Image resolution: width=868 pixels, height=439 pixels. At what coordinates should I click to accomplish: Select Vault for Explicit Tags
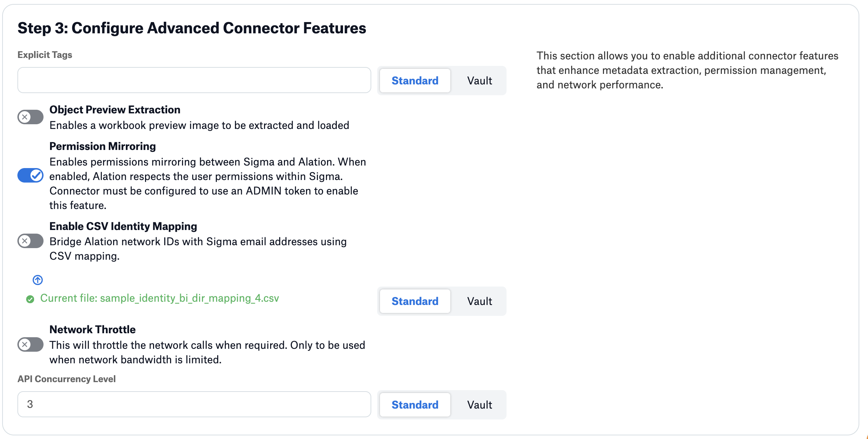pos(479,80)
